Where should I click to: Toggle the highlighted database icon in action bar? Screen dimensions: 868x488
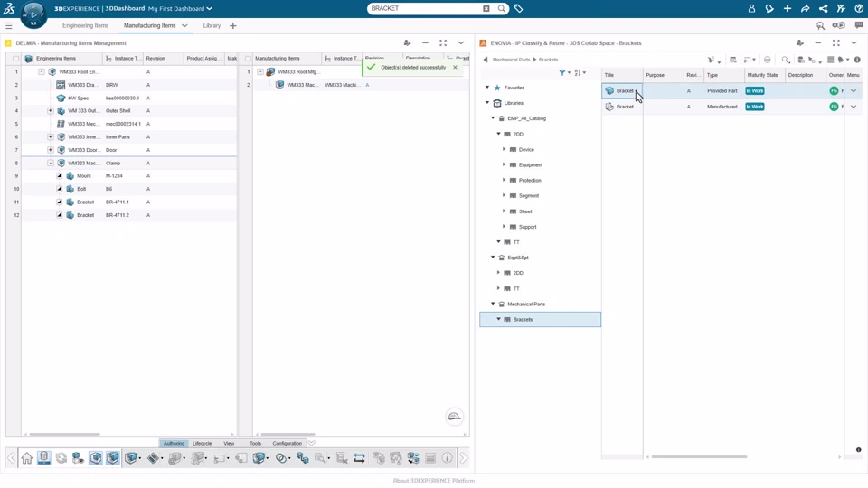43,458
